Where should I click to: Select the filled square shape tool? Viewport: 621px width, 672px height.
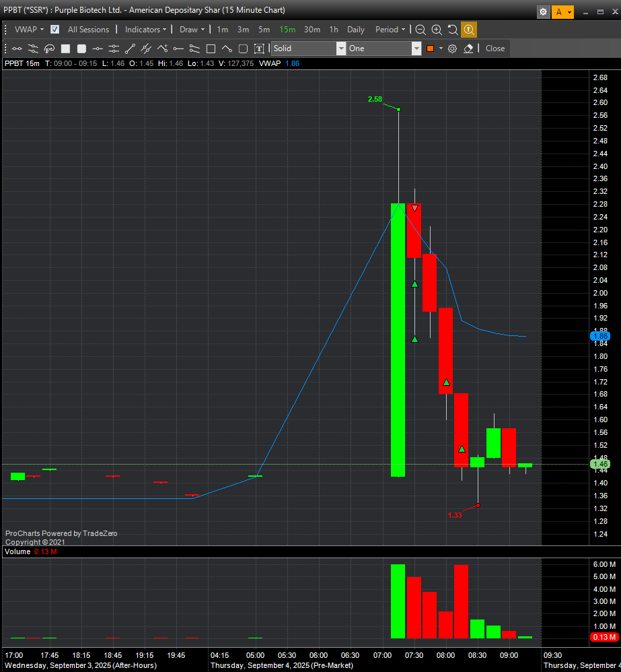coord(65,48)
